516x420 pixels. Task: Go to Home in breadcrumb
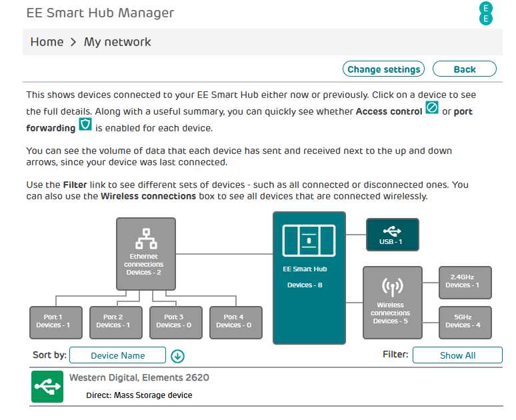coord(47,42)
